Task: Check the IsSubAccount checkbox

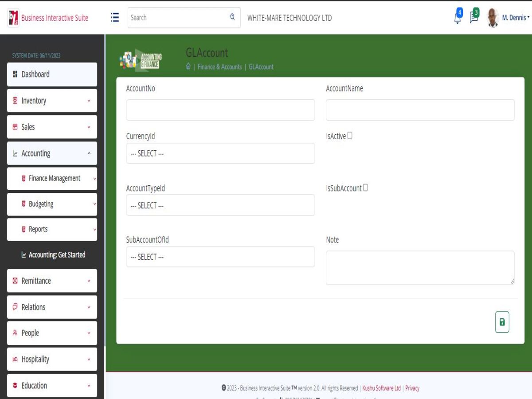Action: click(x=365, y=188)
